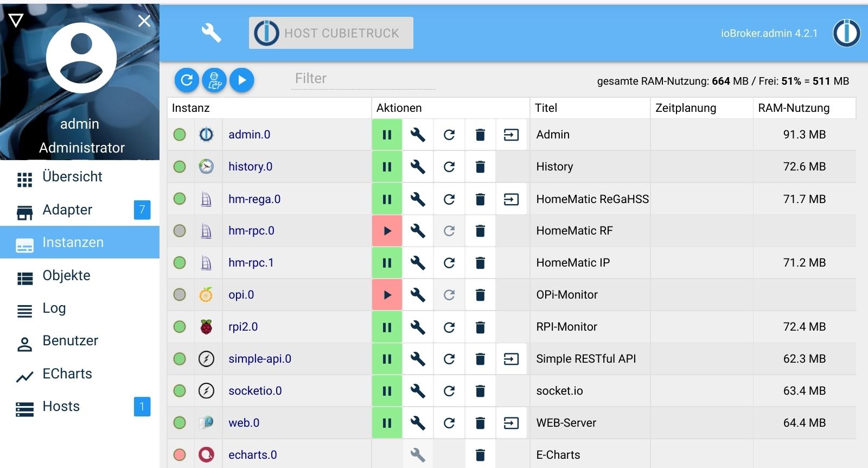
Task: Collapse the sidebar using triangle icon
Action: (x=16, y=21)
